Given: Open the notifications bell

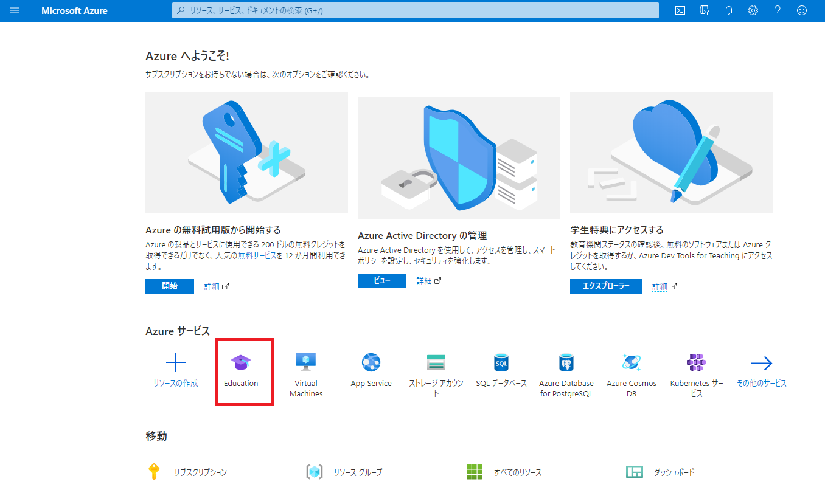Looking at the screenshot, I should point(729,10).
